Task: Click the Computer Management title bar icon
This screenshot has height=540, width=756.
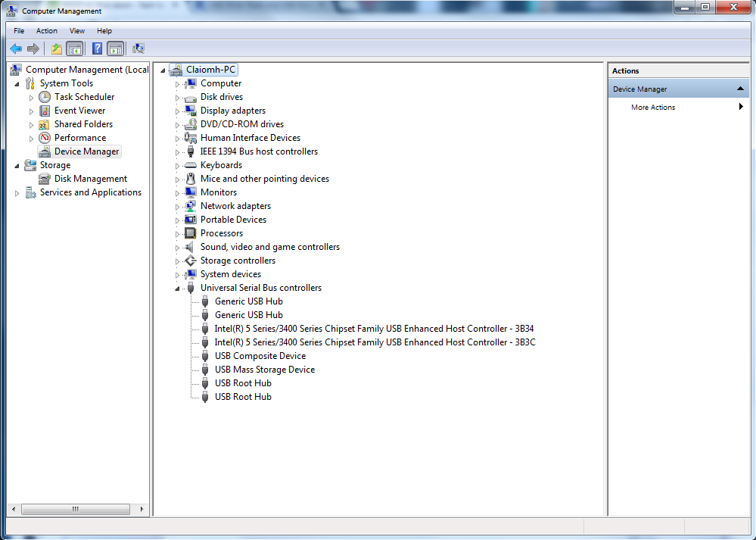Action: click(12, 10)
